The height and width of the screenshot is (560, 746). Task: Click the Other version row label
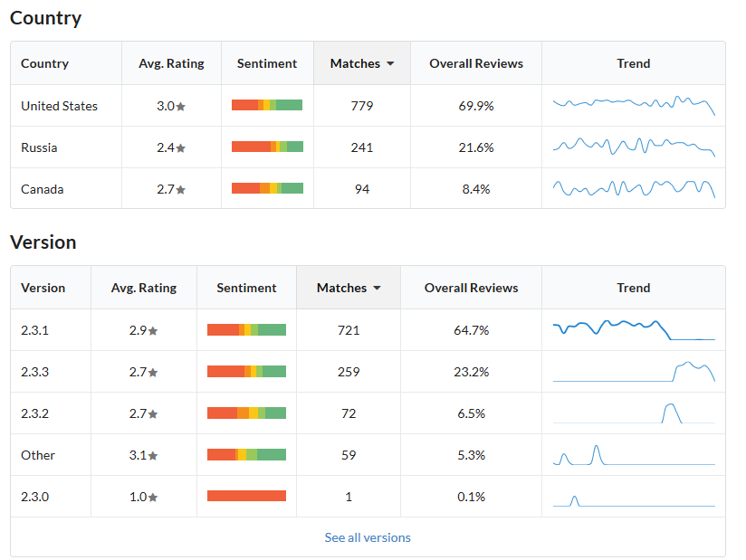(x=38, y=455)
